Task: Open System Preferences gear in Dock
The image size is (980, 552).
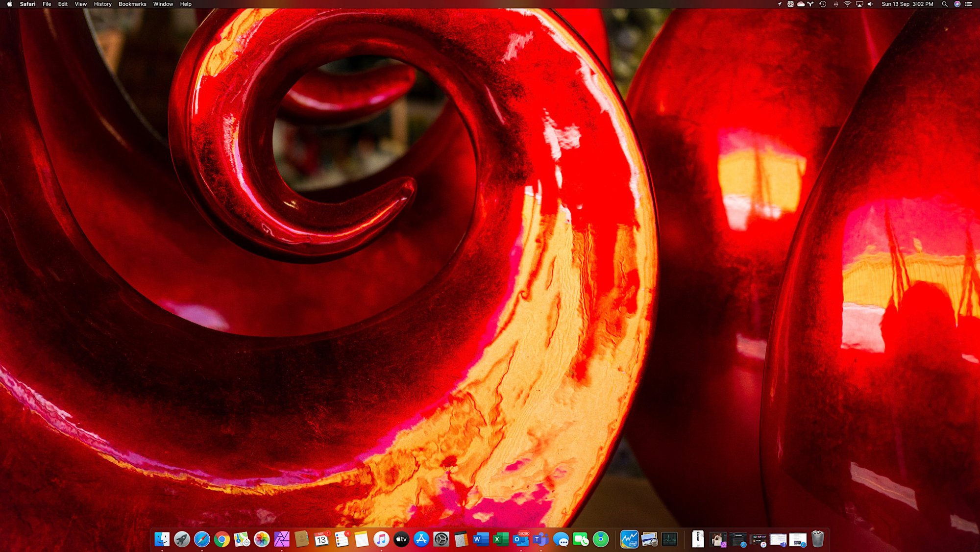Action: [441, 539]
